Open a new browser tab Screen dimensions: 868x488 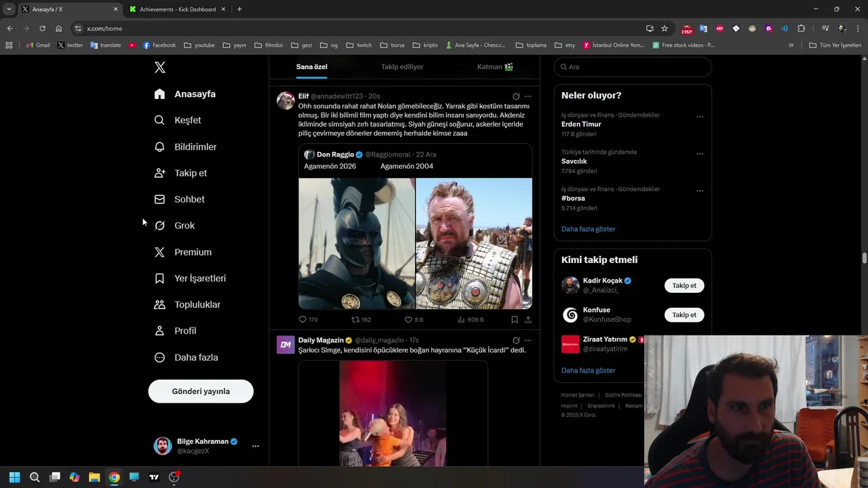point(239,9)
